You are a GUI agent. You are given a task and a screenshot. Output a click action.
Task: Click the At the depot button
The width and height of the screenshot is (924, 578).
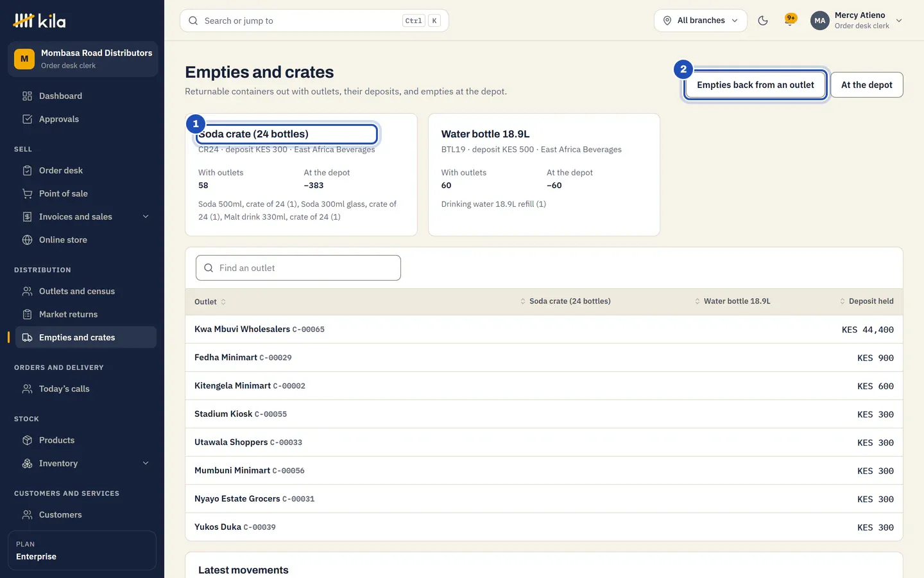pos(867,85)
